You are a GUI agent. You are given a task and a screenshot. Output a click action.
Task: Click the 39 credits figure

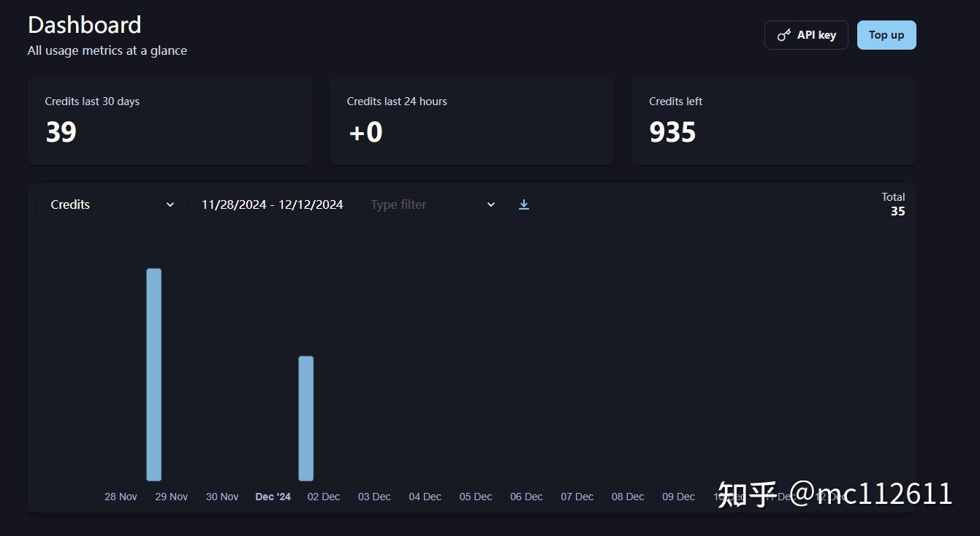[61, 132]
